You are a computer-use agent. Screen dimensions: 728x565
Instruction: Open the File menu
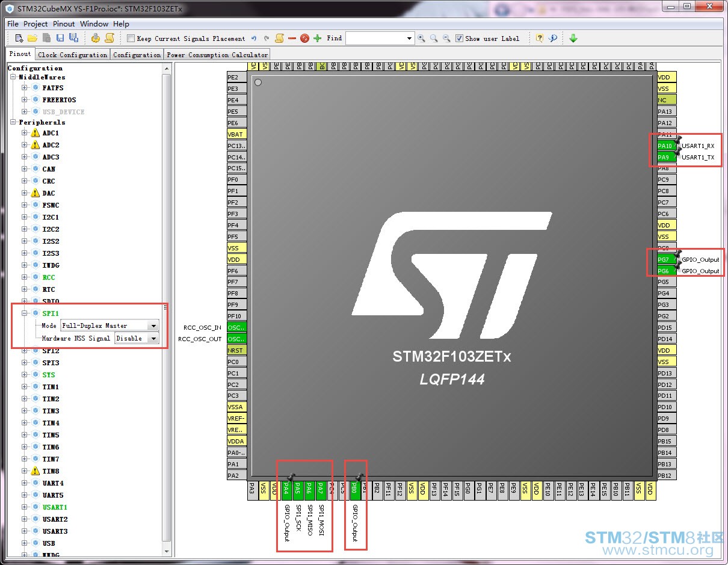[13, 24]
